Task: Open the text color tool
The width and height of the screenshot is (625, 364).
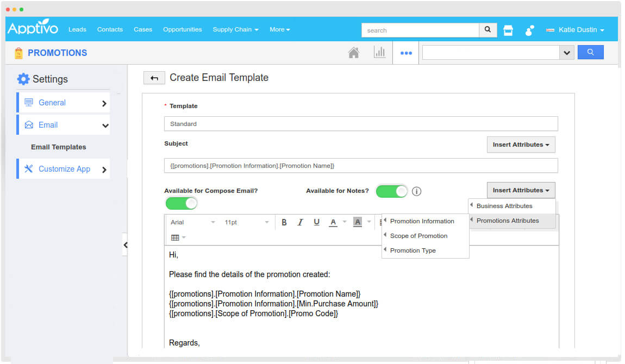Action: 333,222
